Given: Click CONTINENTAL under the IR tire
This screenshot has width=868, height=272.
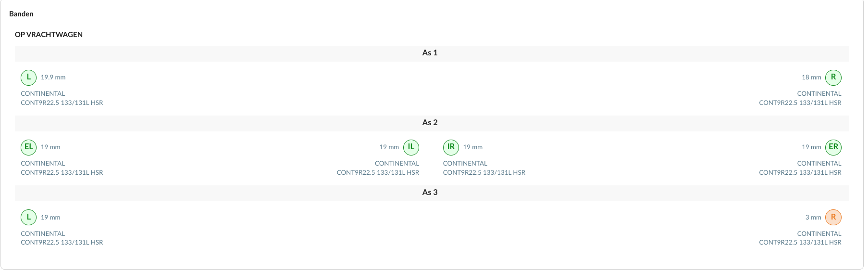Looking at the screenshot, I should point(465,164).
